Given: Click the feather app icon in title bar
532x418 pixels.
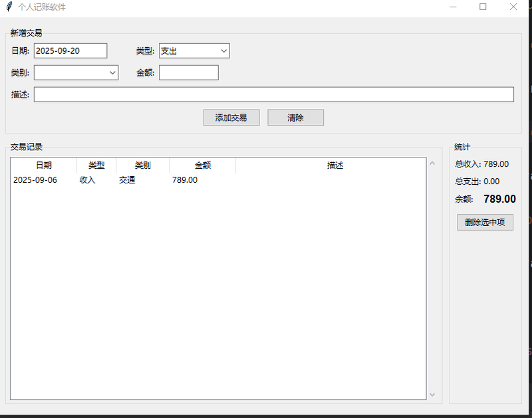Looking at the screenshot, I should (9, 7).
